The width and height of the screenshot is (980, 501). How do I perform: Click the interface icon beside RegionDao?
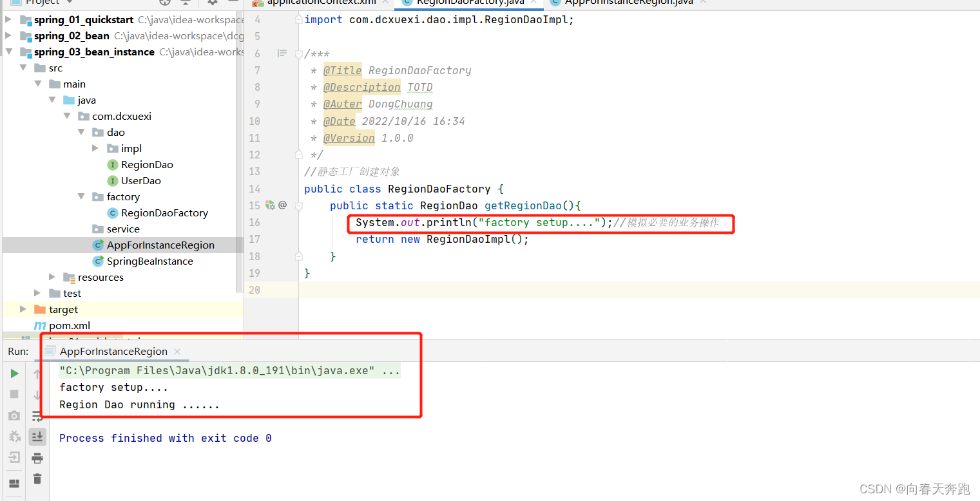[x=112, y=165]
